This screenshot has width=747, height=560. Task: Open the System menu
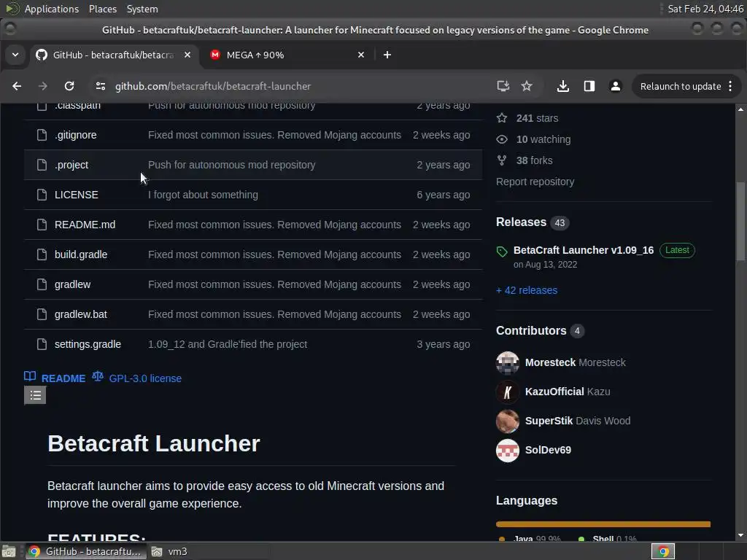click(142, 9)
